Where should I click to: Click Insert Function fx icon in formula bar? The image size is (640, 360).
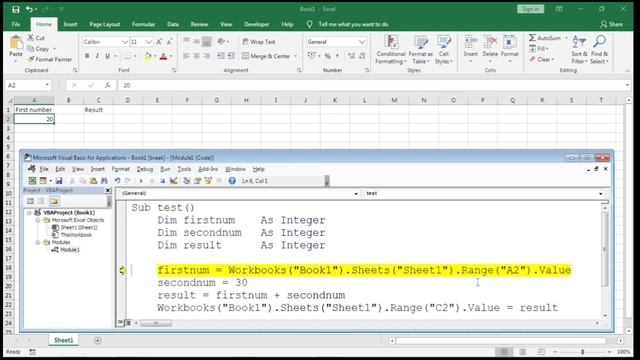(x=107, y=85)
